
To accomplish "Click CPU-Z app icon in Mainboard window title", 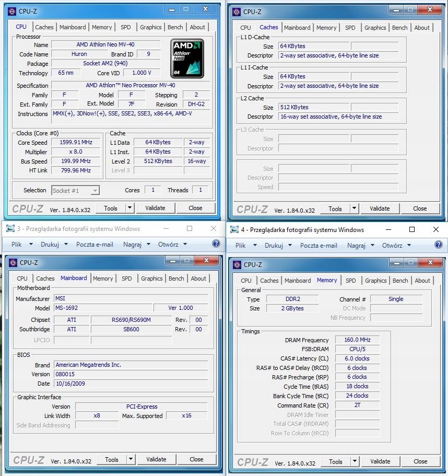I will [x=13, y=263].
